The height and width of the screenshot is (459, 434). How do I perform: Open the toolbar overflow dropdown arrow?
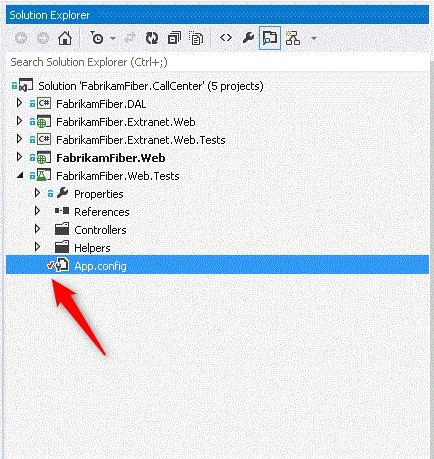pyautogui.click(x=313, y=38)
